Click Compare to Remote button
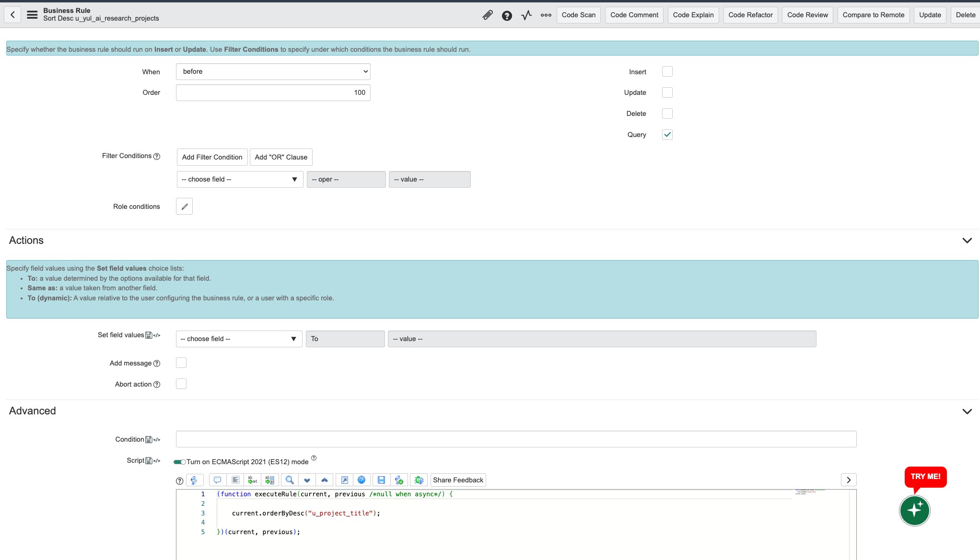 point(874,15)
